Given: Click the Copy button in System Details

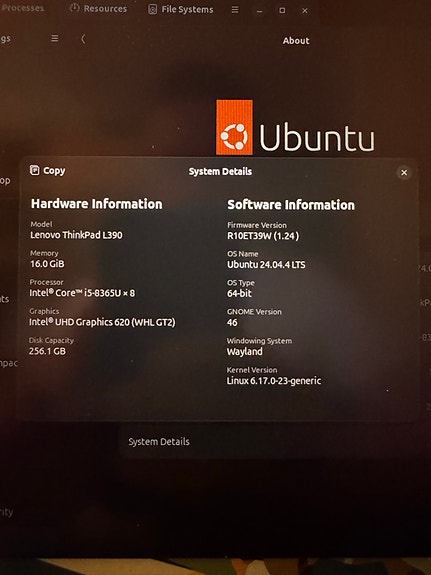Looking at the screenshot, I should (x=48, y=171).
